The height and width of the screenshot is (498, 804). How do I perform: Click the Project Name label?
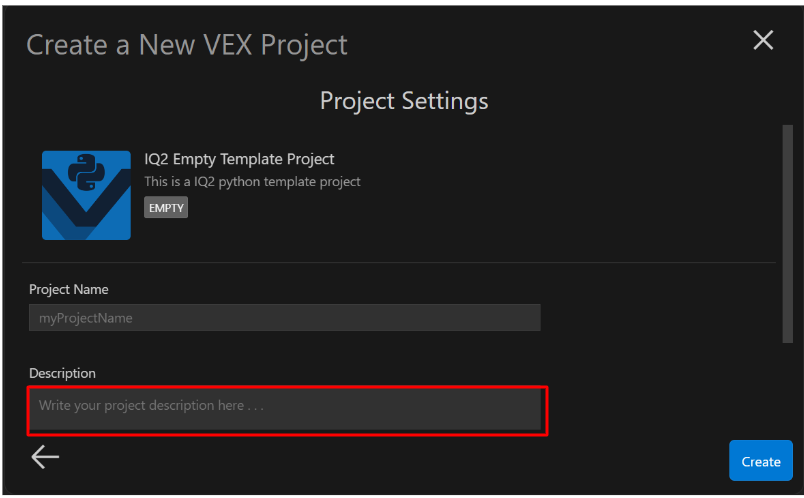tap(69, 289)
